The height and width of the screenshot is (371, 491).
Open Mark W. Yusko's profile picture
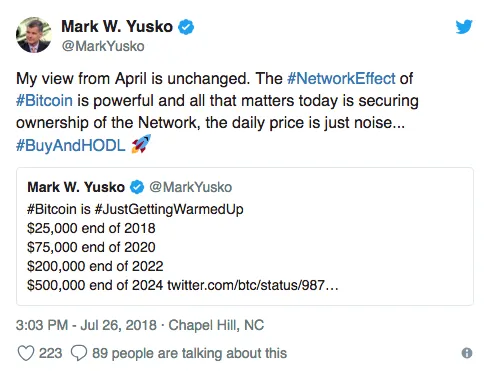(x=34, y=35)
